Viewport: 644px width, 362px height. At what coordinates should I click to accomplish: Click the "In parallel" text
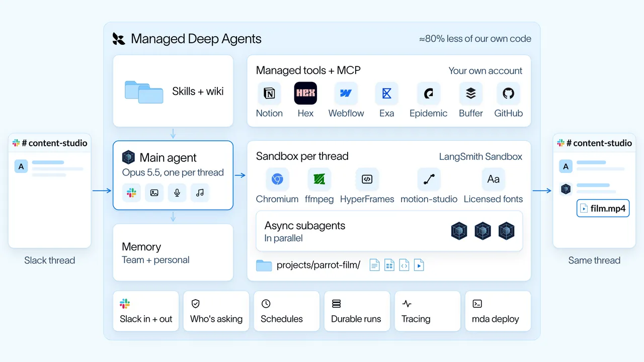[284, 238]
